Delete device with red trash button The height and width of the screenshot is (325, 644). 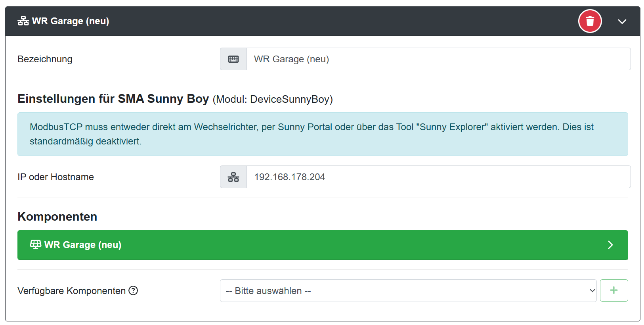coord(590,21)
